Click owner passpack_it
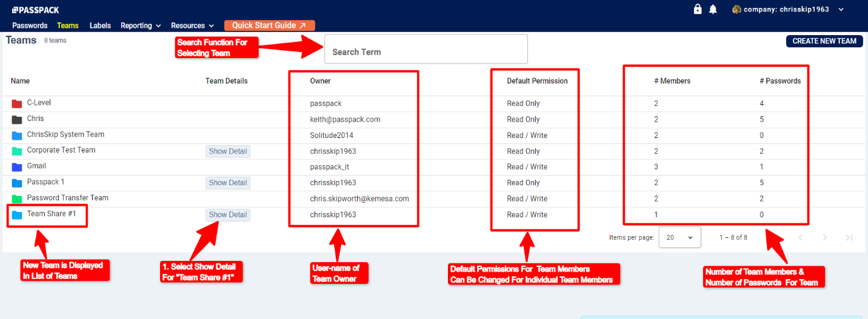This screenshot has height=319, width=868. [x=329, y=167]
